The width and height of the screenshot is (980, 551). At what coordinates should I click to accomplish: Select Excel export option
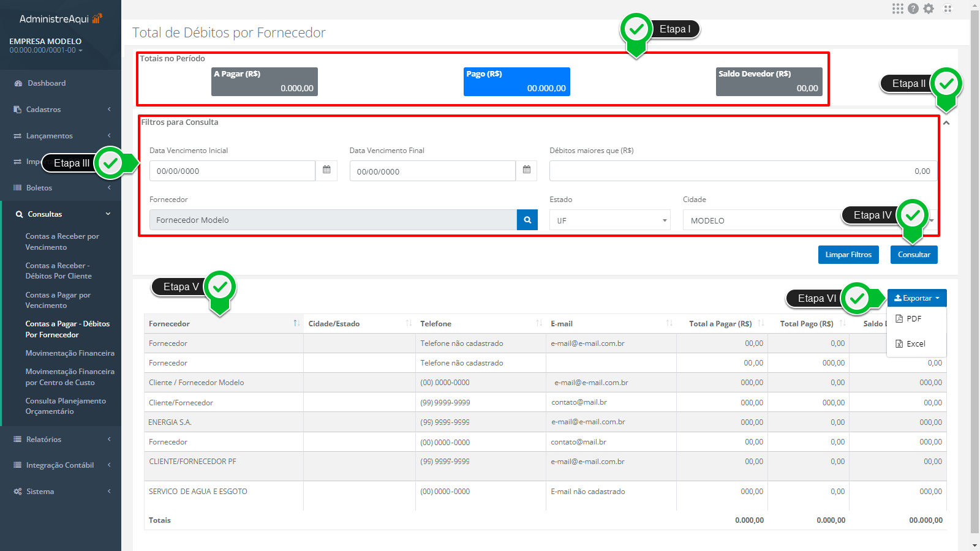pyautogui.click(x=917, y=343)
